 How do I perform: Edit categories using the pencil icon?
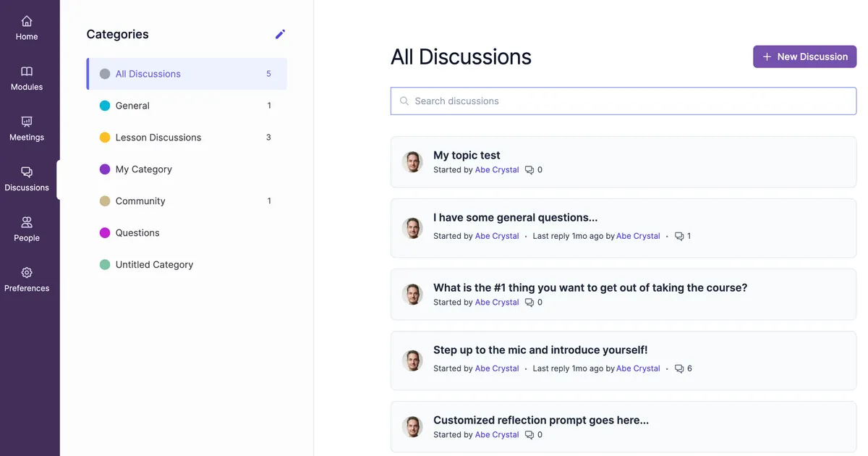click(280, 33)
